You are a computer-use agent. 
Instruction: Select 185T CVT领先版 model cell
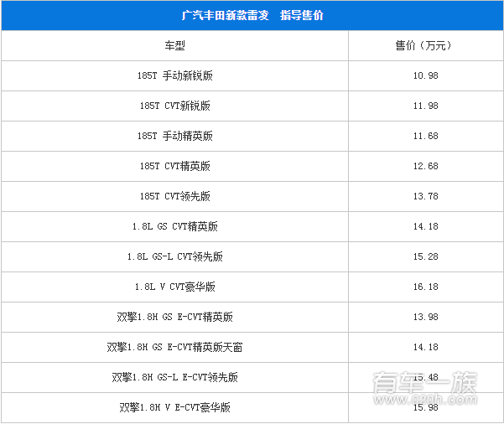(x=175, y=196)
